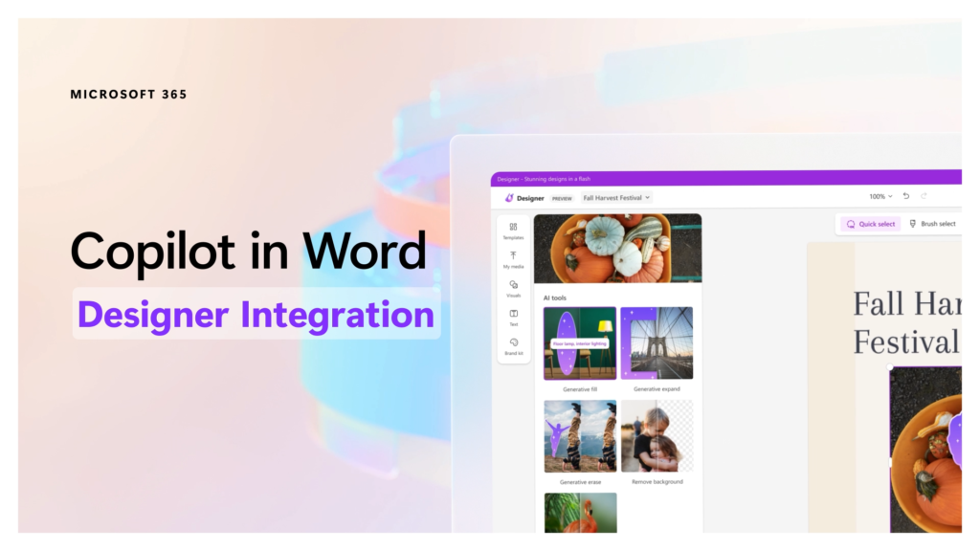Choose the Generative erase tool thumbnail
This screenshot has height=551, width=980.
580,436
